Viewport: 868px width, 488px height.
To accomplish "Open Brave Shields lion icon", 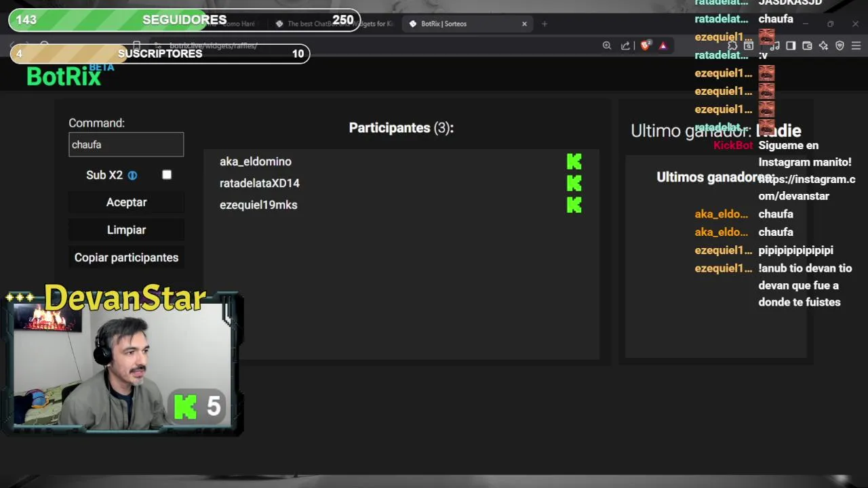I will coord(645,45).
